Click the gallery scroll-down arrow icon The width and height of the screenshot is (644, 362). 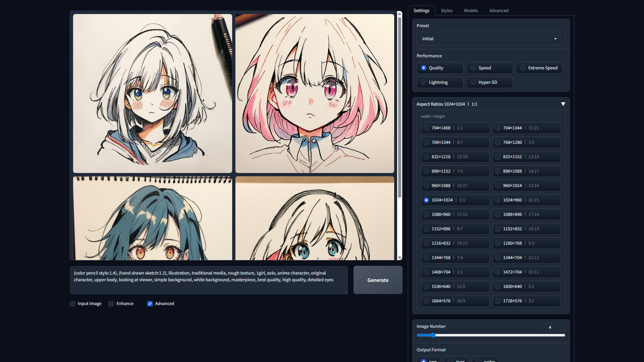click(399, 258)
